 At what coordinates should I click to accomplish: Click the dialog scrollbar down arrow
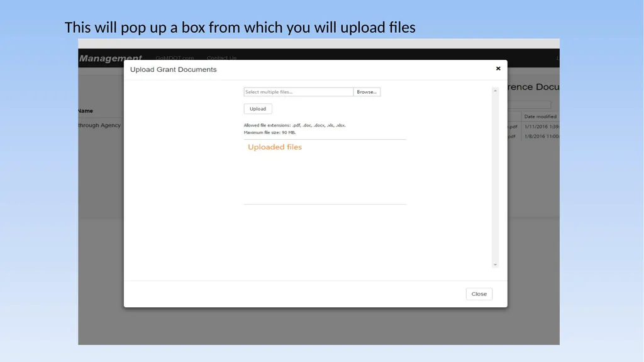[x=496, y=264]
